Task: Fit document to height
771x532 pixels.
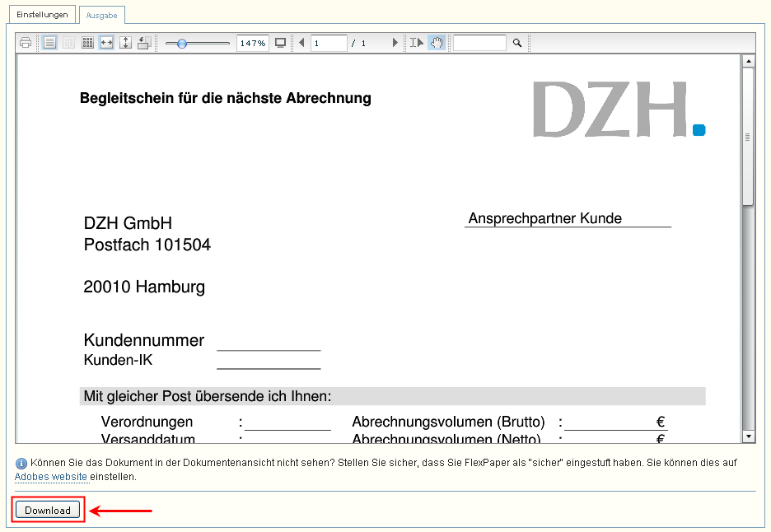Action: point(125,43)
